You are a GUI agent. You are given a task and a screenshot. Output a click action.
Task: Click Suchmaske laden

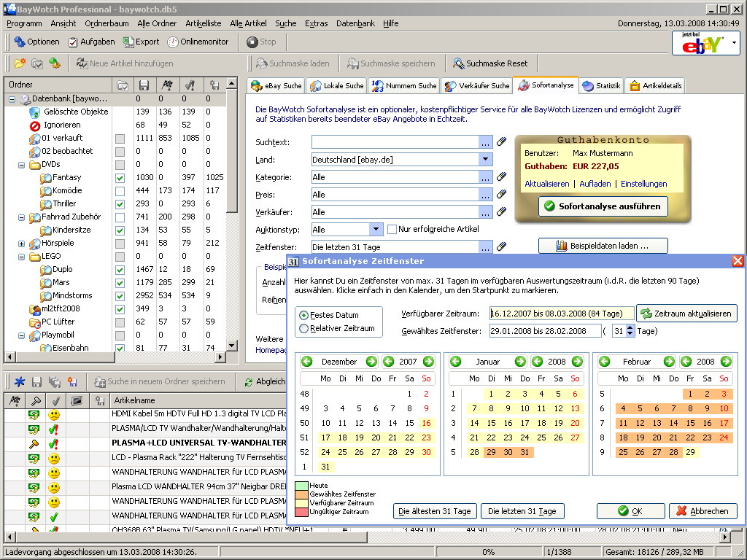pyautogui.click(x=293, y=63)
